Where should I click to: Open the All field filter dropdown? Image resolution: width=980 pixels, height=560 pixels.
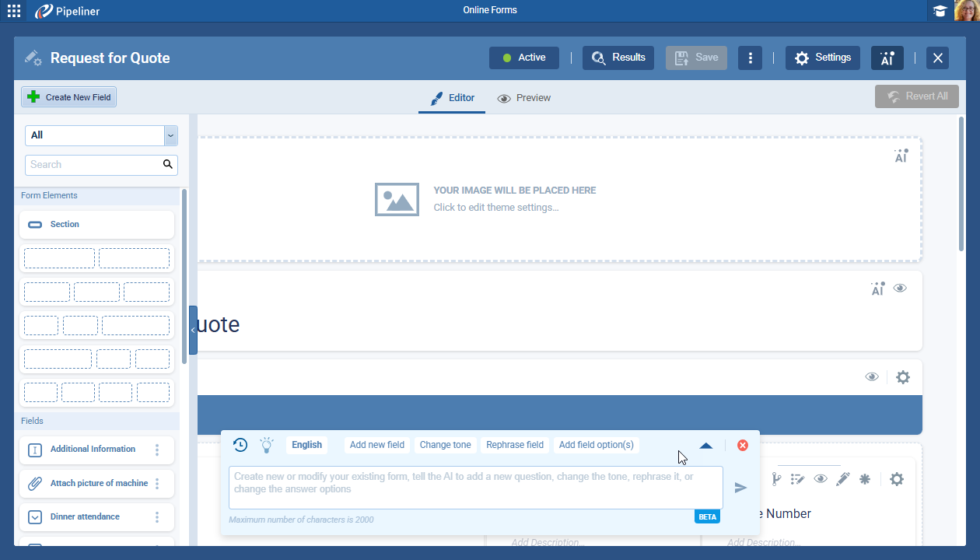101,135
